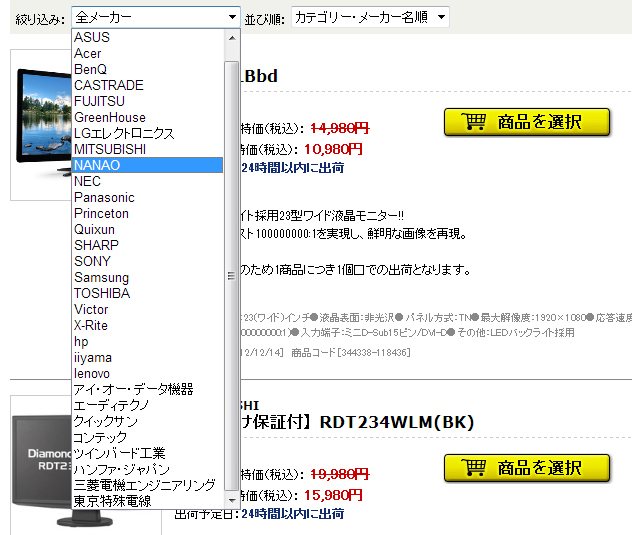This screenshot has height=535, width=632.
Task: Choose Samsung from the dropdown
Action: (148, 277)
